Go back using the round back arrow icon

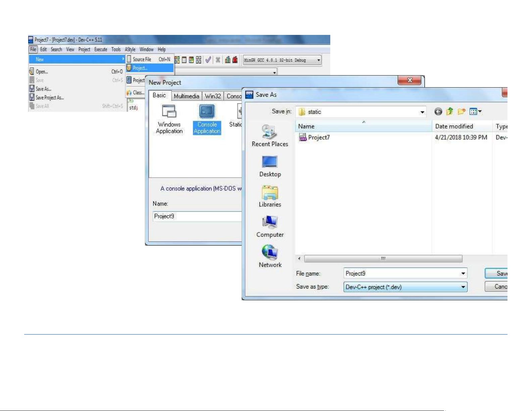(x=438, y=112)
